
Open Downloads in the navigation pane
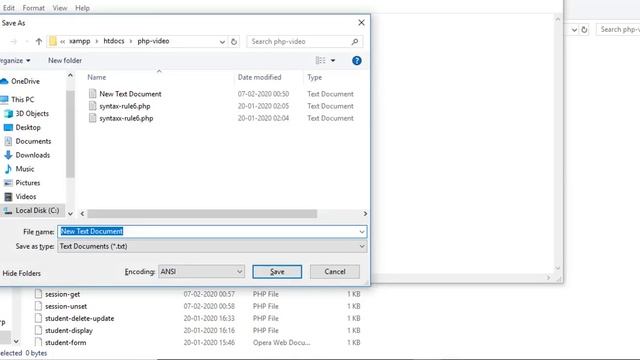point(32,155)
